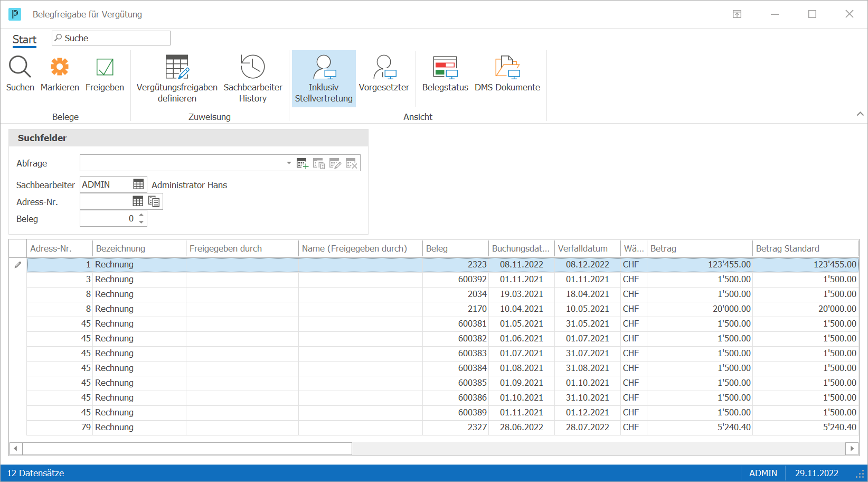Click the 12 Datensätze status text
Viewport: 868px width, 482px height.
click(x=35, y=473)
